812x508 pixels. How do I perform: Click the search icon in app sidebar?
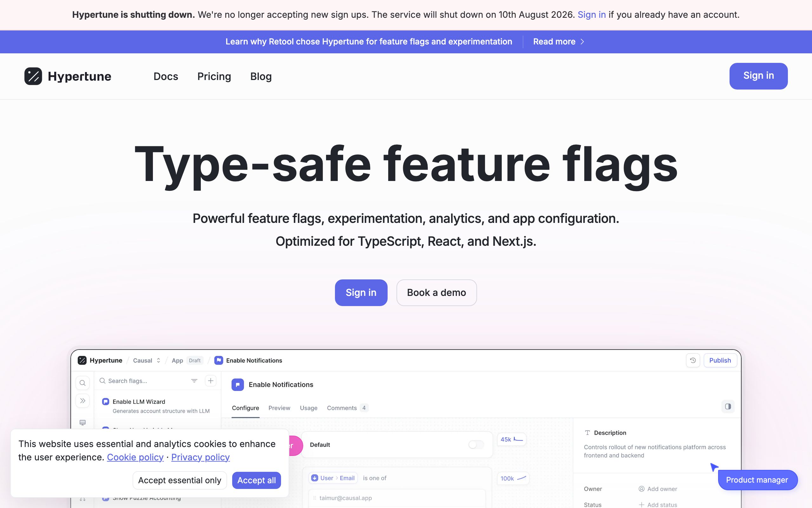[82, 383]
